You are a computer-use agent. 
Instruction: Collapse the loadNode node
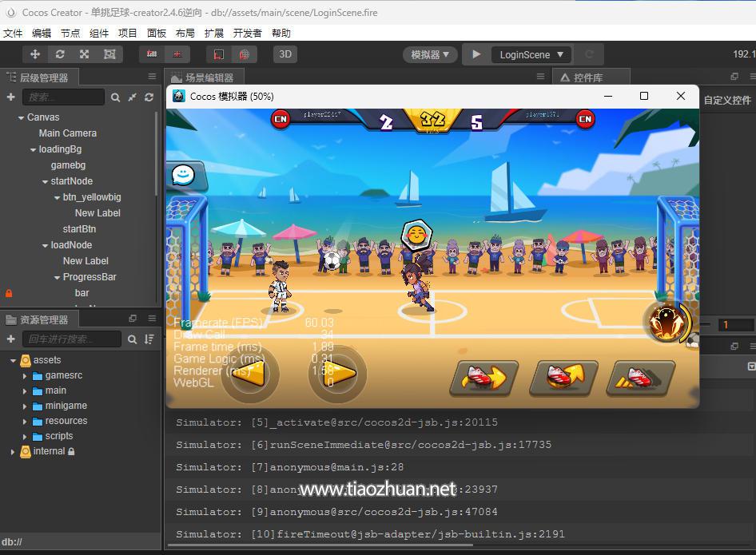(x=45, y=246)
